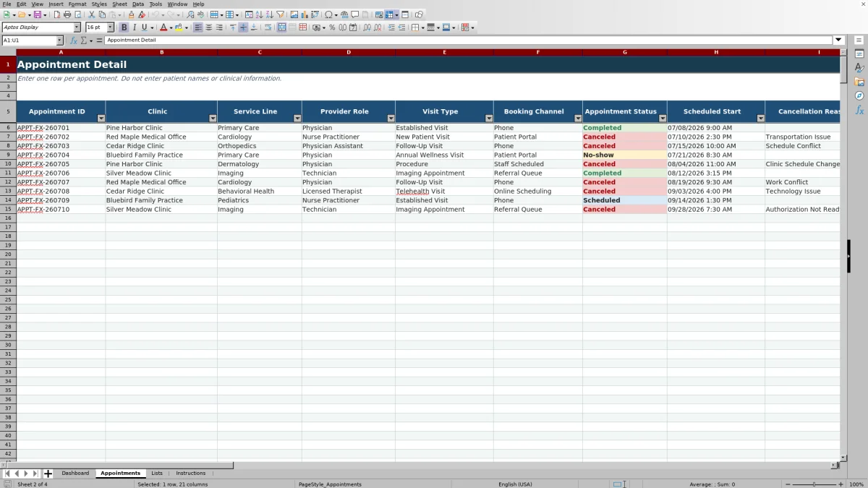The height and width of the screenshot is (488, 868).
Task: Open the Sheet menu
Action: click(119, 4)
